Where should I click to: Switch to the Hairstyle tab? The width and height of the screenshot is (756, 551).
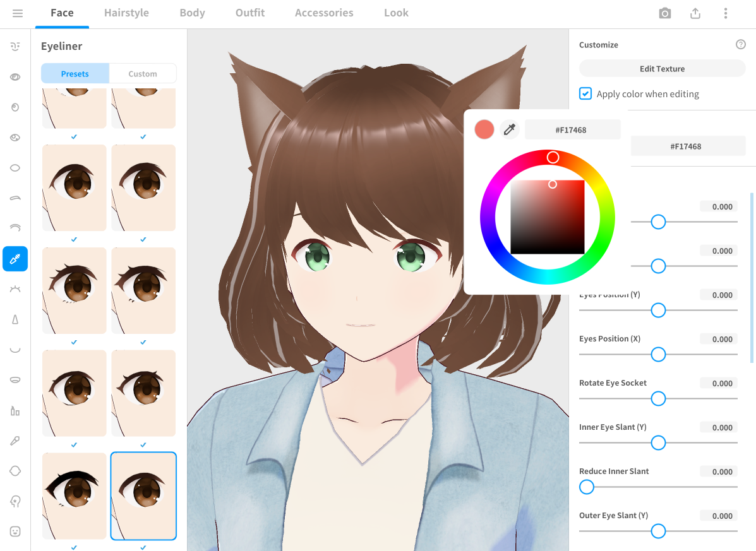pos(126,13)
